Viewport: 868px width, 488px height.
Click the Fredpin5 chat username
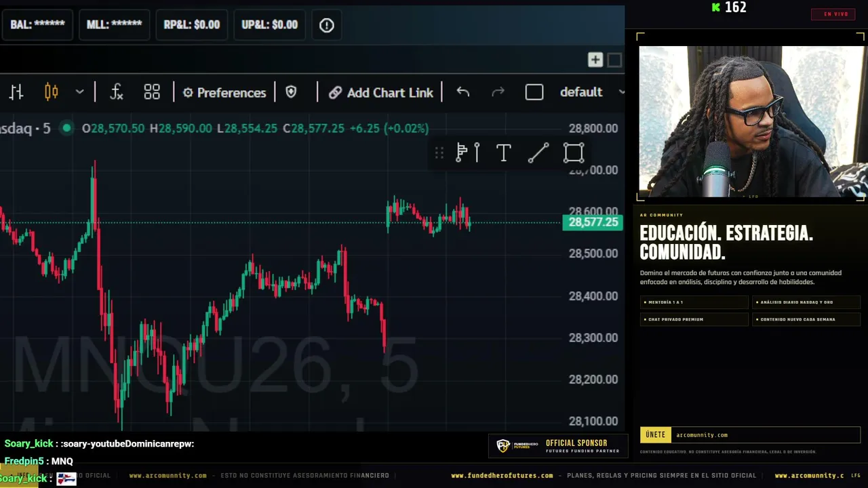point(24,461)
